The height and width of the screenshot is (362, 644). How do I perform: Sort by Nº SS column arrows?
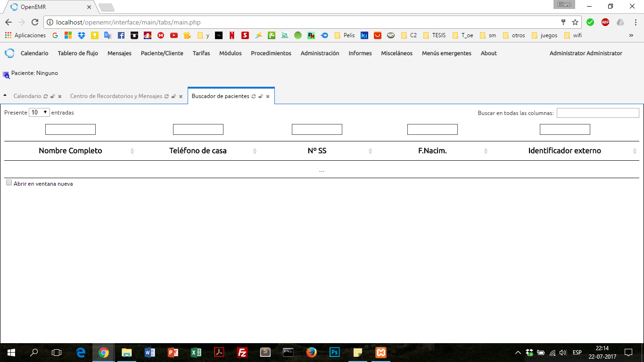pos(370,151)
